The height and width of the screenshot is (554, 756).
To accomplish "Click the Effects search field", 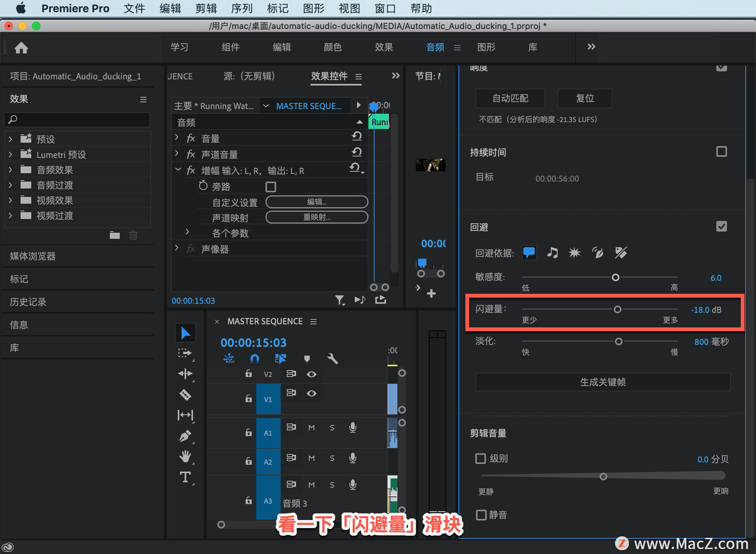I will pos(77,119).
